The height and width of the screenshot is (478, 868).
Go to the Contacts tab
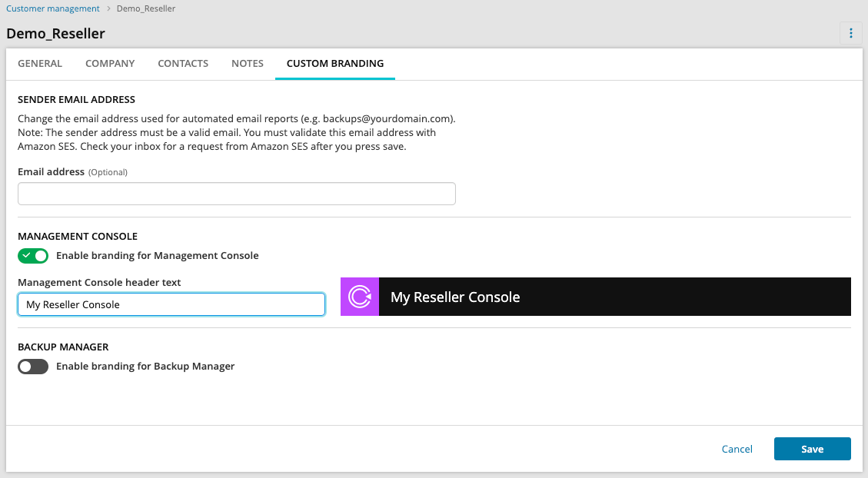tap(183, 64)
